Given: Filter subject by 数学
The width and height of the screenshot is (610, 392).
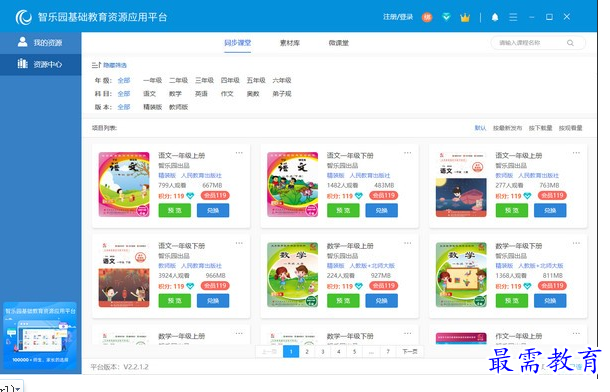Looking at the screenshot, I should click(x=175, y=94).
